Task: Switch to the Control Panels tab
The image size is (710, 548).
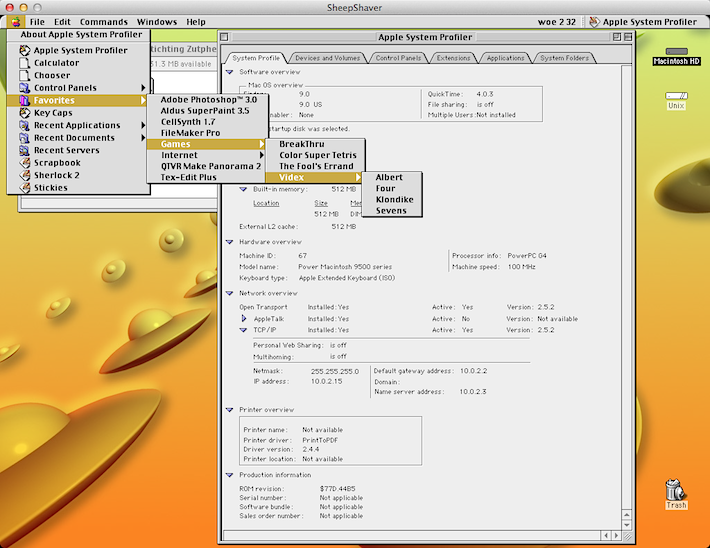Action: pyautogui.click(x=398, y=58)
